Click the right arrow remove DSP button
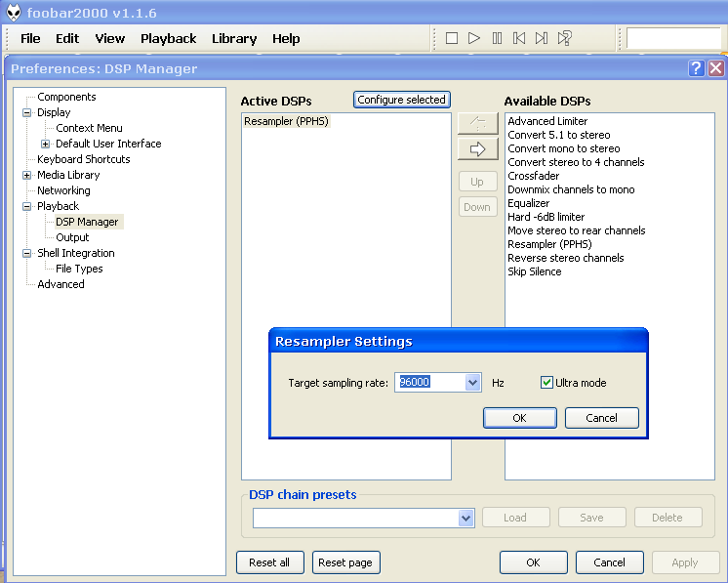Screen dimensions: 728x583 point(478,149)
